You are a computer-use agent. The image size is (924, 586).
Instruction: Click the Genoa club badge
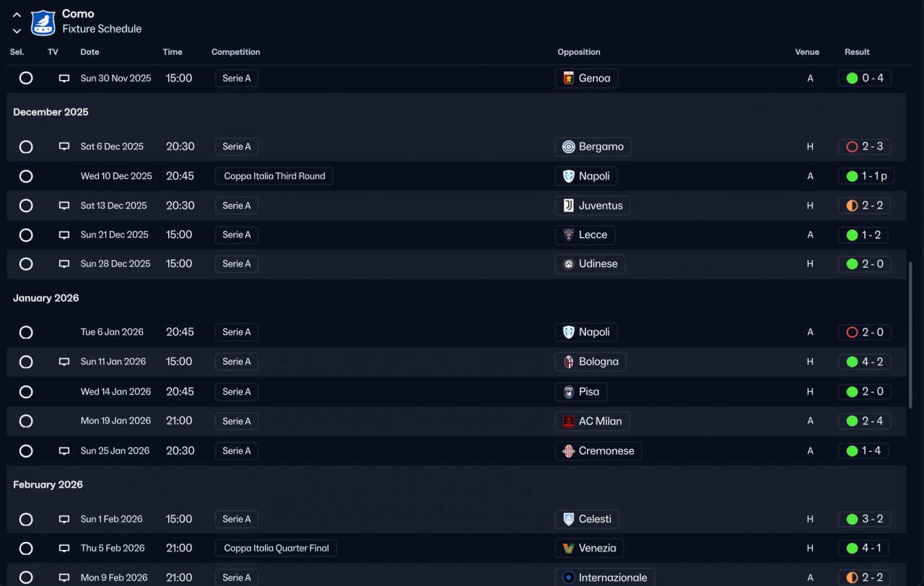click(569, 78)
